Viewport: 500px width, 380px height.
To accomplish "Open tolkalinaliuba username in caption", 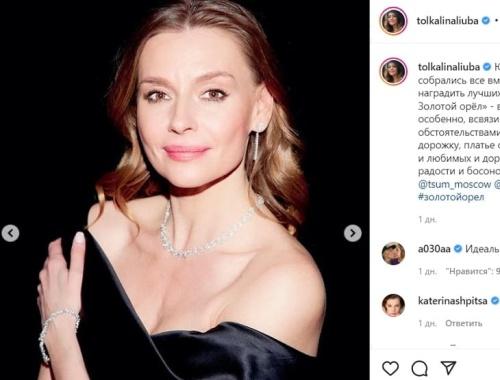I will coord(449,67).
